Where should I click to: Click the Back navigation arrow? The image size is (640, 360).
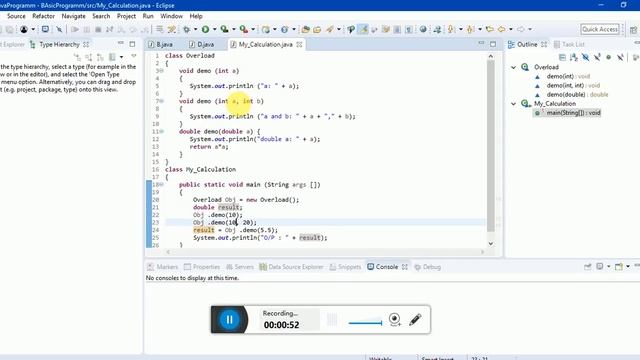pos(502,29)
